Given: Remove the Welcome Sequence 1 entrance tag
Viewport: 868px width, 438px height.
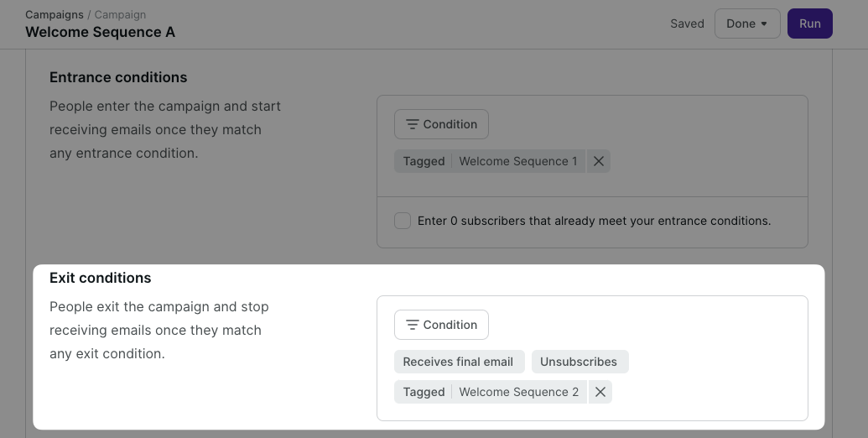Looking at the screenshot, I should point(599,161).
